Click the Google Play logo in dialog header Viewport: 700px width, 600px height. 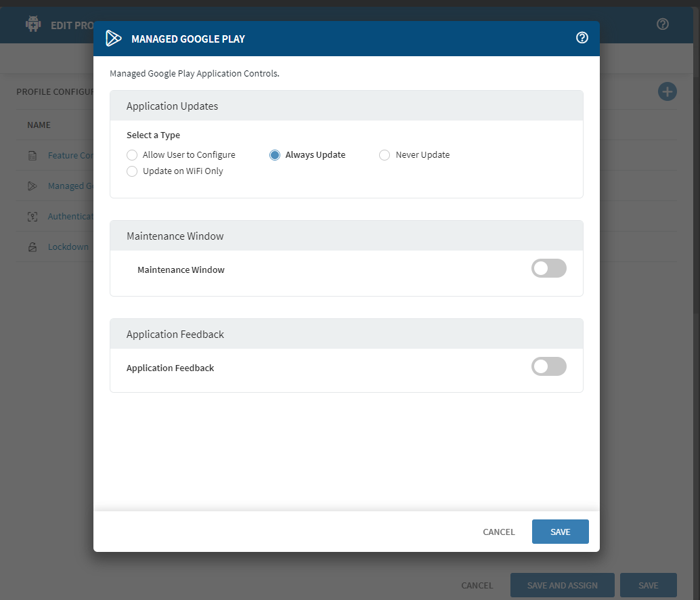113,39
